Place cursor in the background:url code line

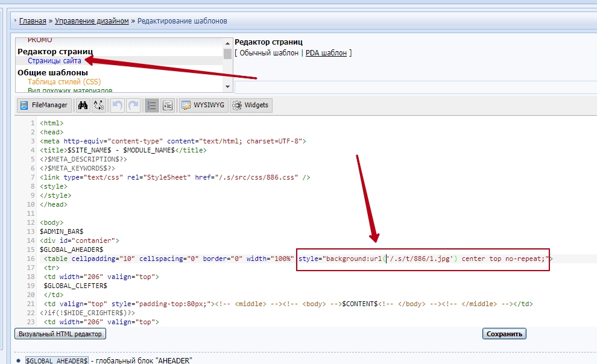tap(422, 259)
